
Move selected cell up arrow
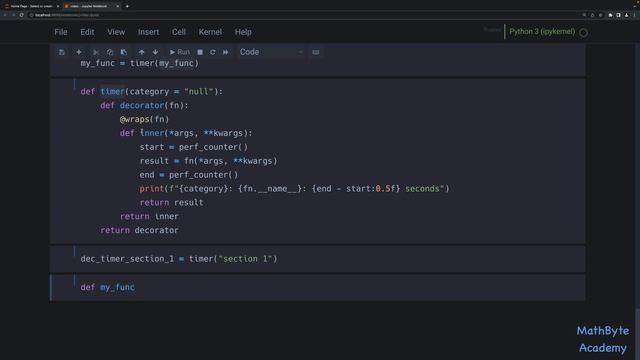[141, 52]
